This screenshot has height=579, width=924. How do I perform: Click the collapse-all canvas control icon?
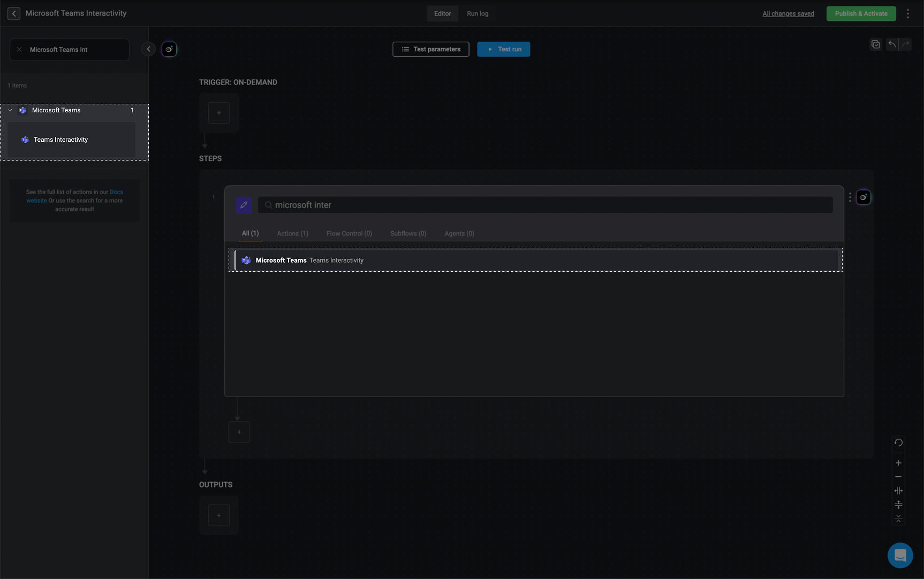click(x=898, y=519)
